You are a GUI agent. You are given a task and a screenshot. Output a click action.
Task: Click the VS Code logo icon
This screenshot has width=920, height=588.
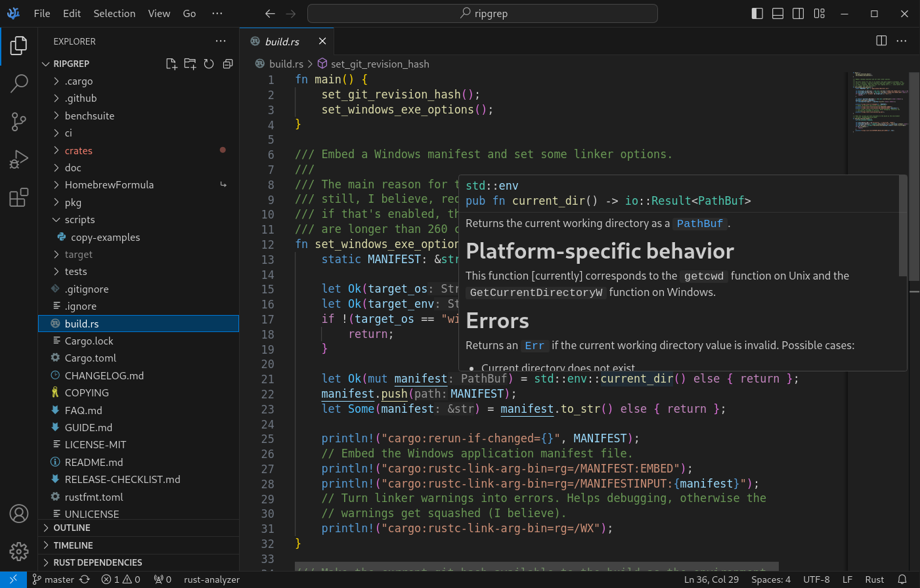tap(14, 13)
